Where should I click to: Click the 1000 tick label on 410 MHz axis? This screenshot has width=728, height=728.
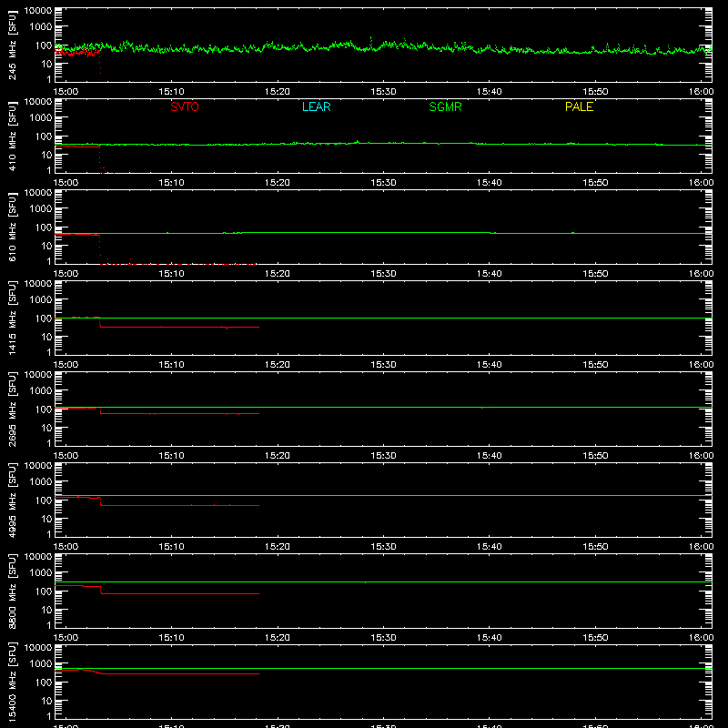pyautogui.click(x=41, y=117)
